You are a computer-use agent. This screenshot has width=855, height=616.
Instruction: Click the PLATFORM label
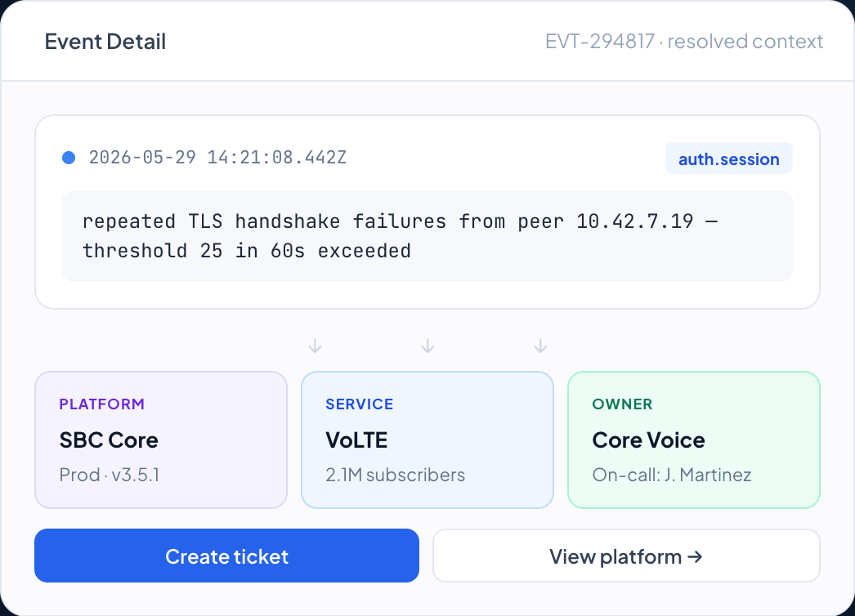pyautogui.click(x=102, y=404)
